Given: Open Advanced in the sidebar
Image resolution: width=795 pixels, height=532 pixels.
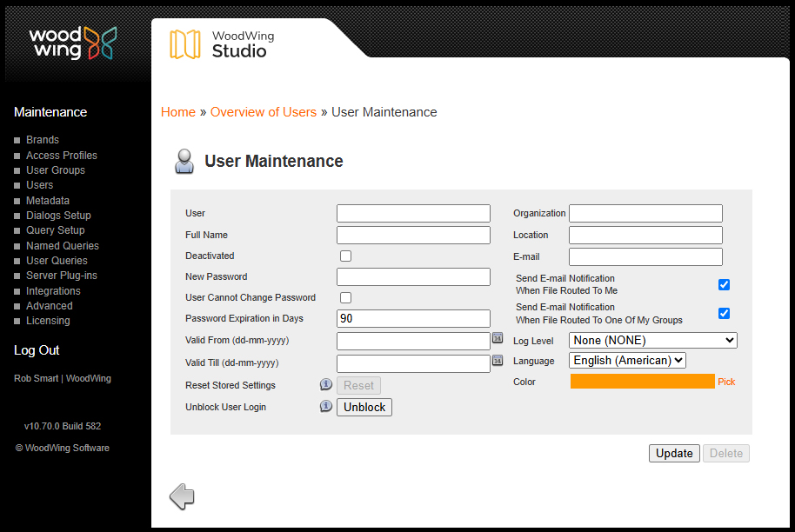Looking at the screenshot, I should 50,305.
